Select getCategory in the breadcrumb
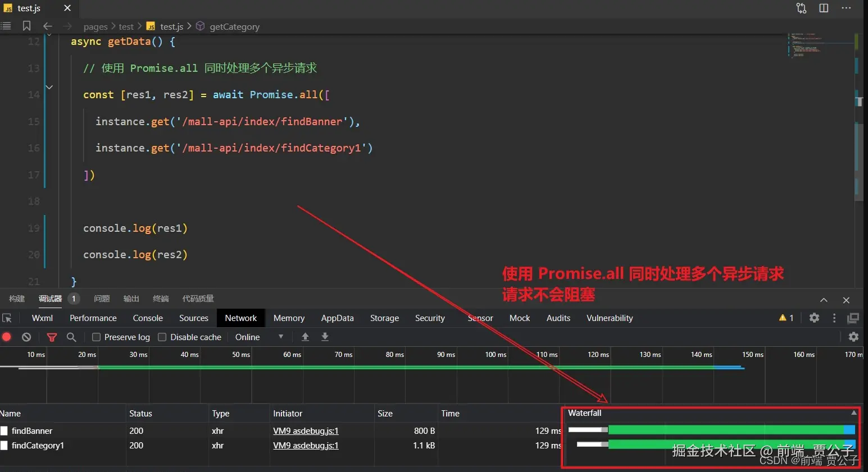 click(234, 26)
